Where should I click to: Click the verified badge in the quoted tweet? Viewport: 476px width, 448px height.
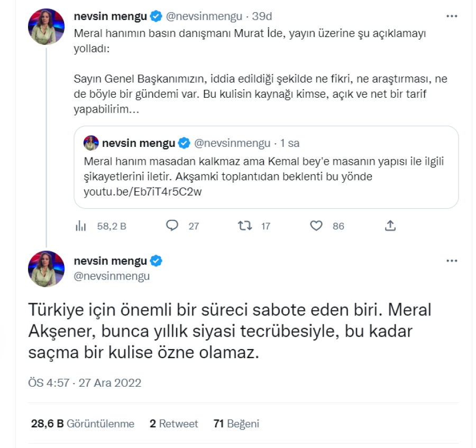tap(184, 143)
